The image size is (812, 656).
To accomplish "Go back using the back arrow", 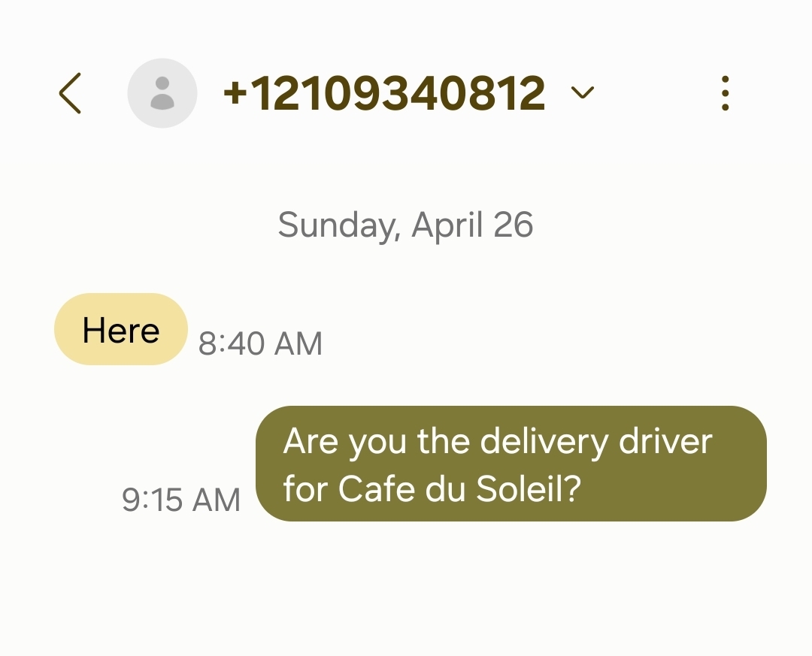I will tap(70, 94).
